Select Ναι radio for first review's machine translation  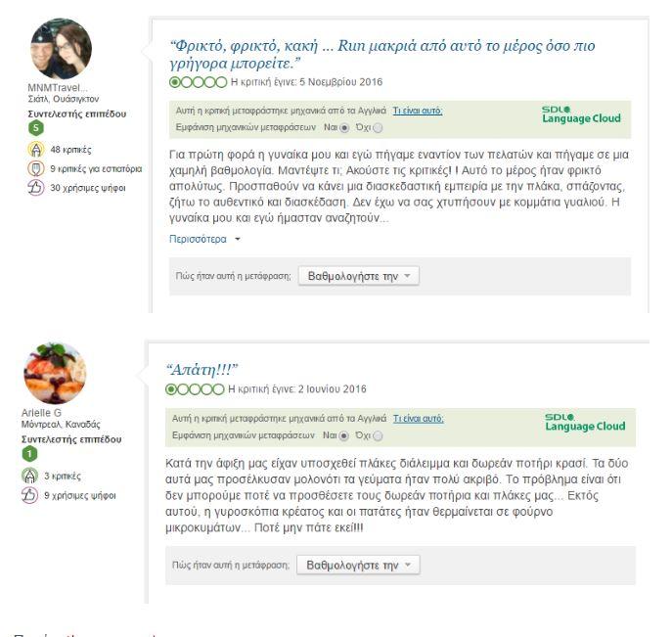click(x=343, y=127)
